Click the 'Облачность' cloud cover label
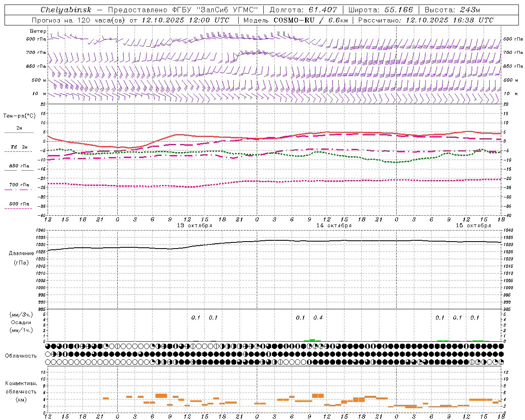 [x=21, y=356]
